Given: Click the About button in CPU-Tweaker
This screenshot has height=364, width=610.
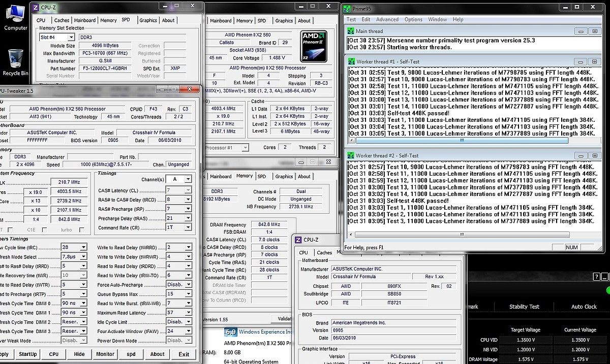Looking at the screenshot, I should point(158,354).
